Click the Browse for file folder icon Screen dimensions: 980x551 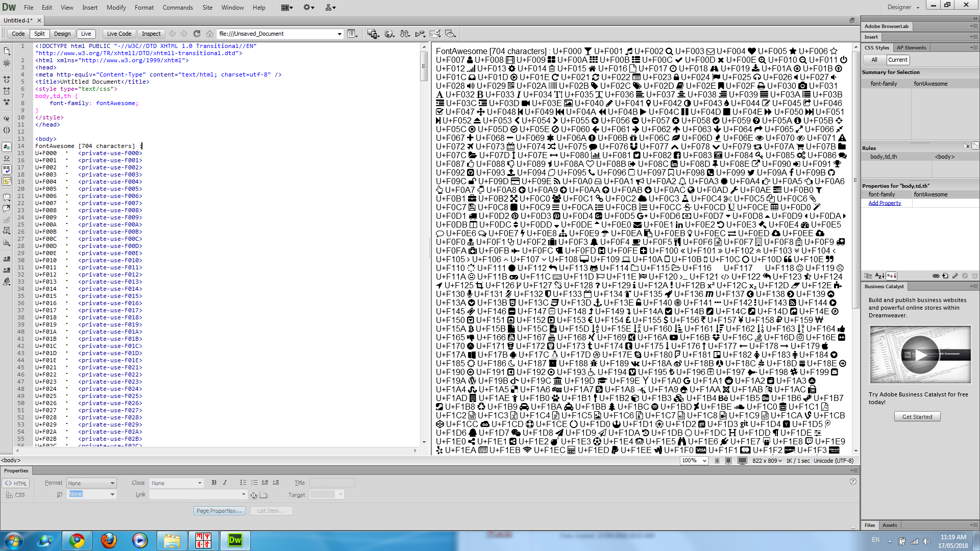click(x=263, y=495)
